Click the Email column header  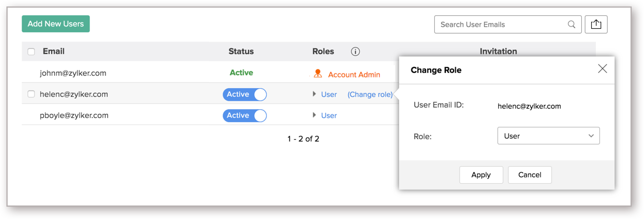point(54,52)
